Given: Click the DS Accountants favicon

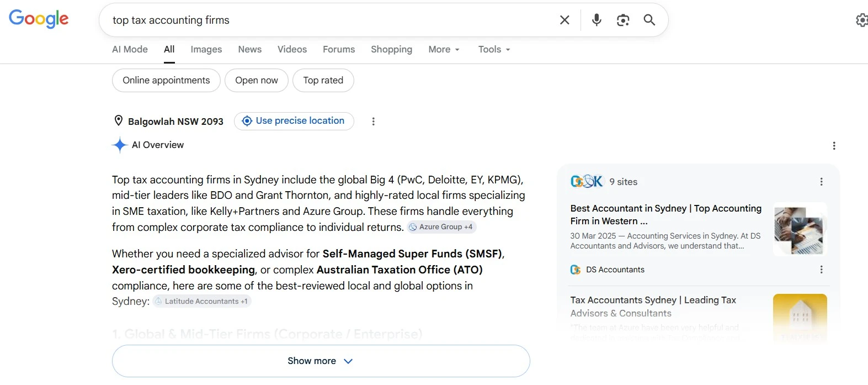Looking at the screenshot, I should 576,270.
